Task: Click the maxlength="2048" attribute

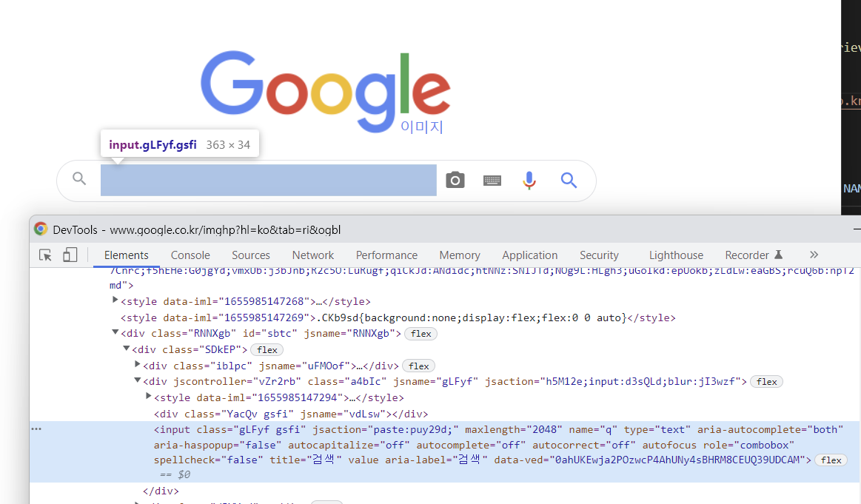Action: click(513, 429)
